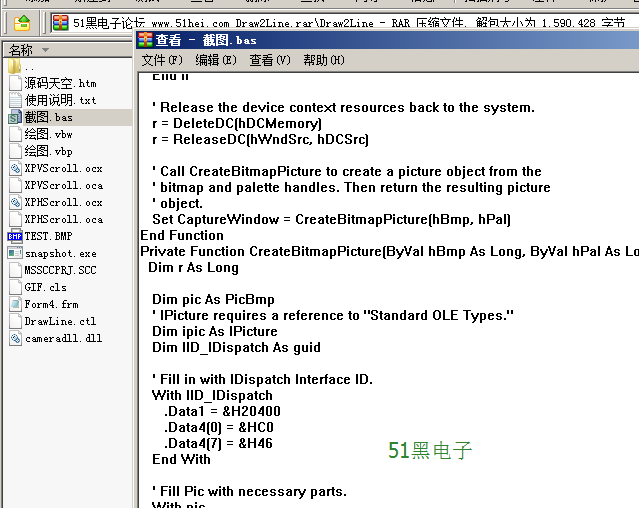Select the XPVScroll.ocx file icon
Image resolution: width=639 pixels, height=508 pixels.
pyautogui.click(x=15, y=168)
